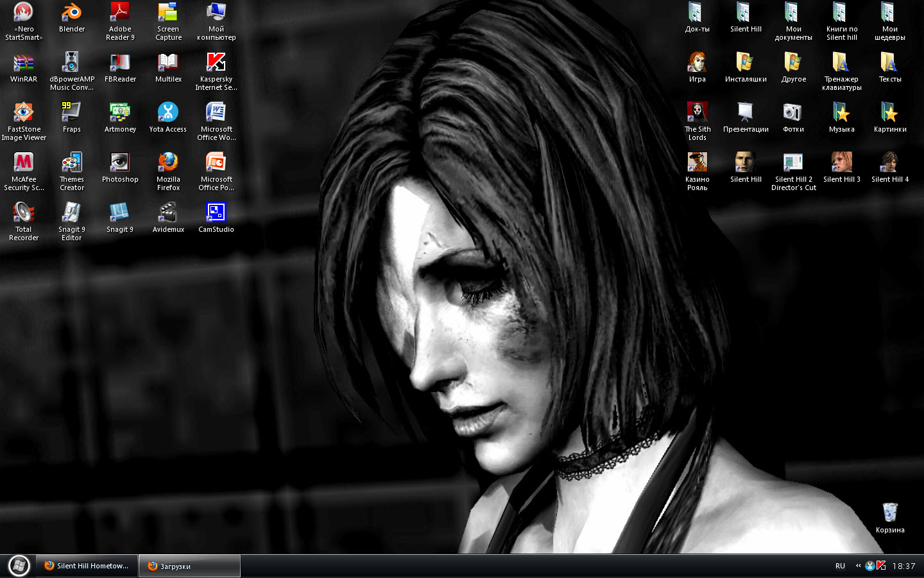924x578 pixels.
Task: Select the CamStudio shortcut icon
Action: point(216,213)
